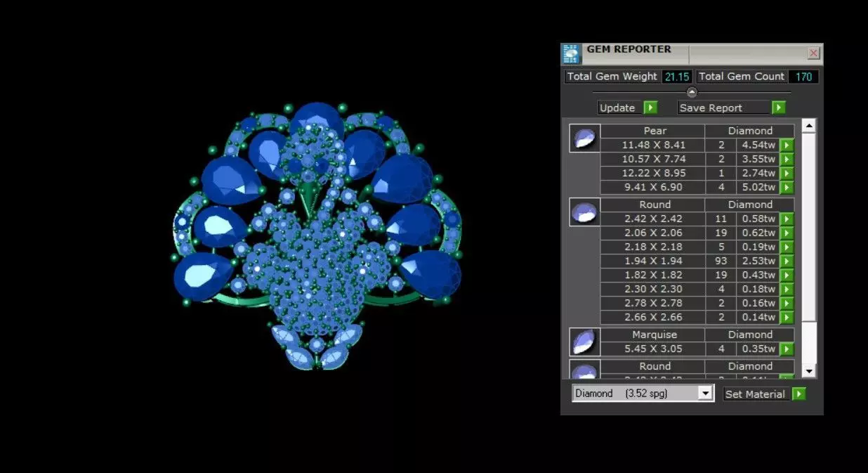Click the 0.35tw weight cell
Screen dimensions: 868x473
point(757,349)
